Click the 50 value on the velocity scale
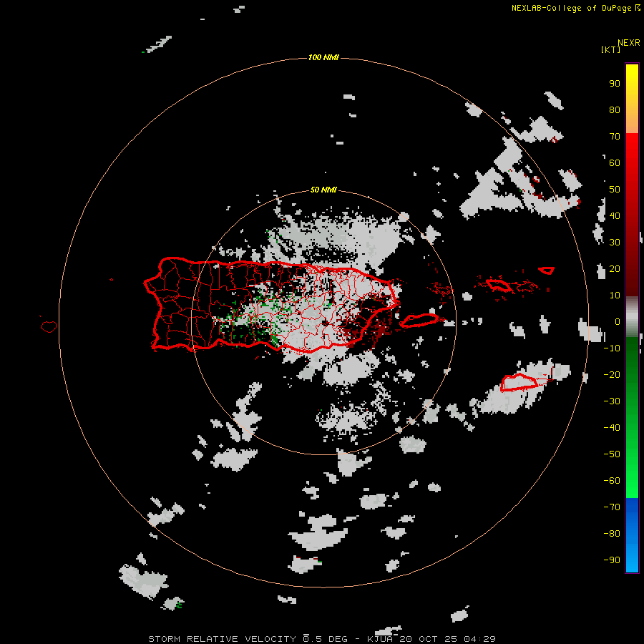 tap(615, 190)
